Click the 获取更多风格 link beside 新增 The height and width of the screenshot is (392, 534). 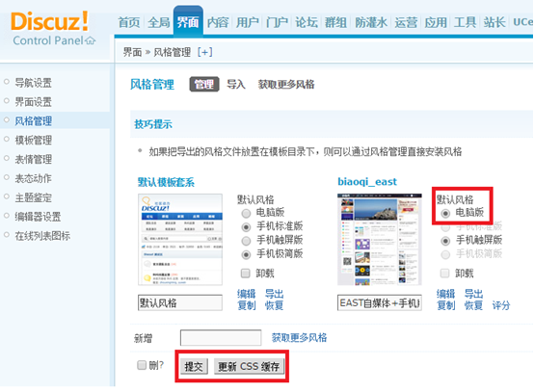[300, 337]
